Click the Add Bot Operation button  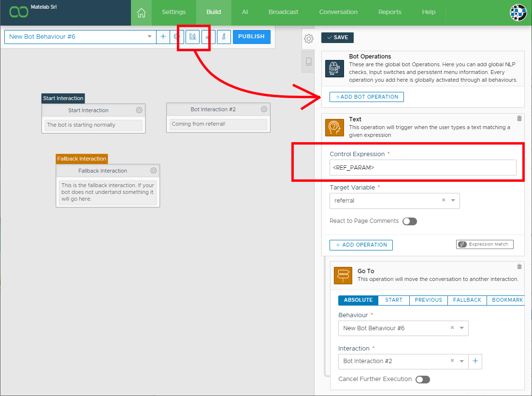tap(367, 97)
